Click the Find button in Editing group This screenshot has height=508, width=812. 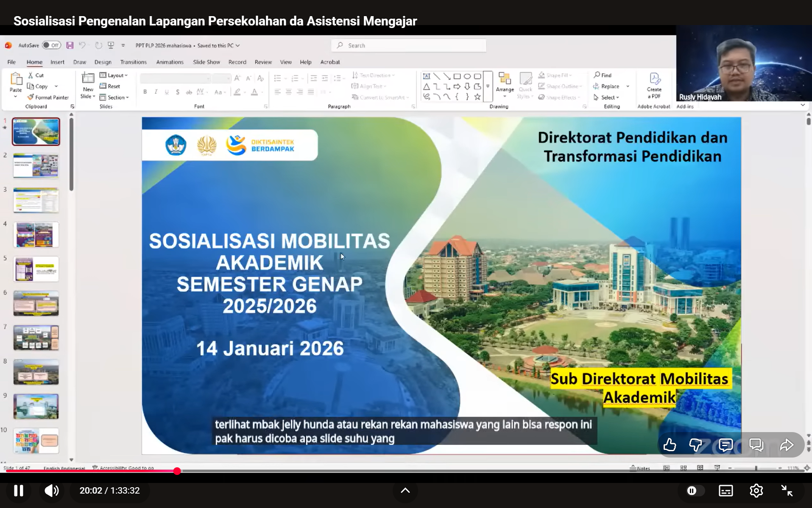click(603, 75)
